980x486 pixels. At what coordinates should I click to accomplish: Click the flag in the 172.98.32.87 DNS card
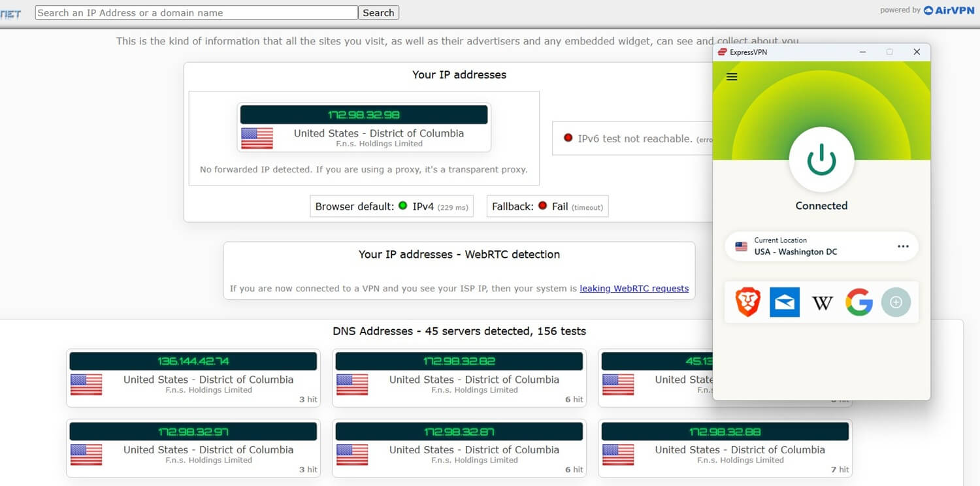(x=352, y=455)
